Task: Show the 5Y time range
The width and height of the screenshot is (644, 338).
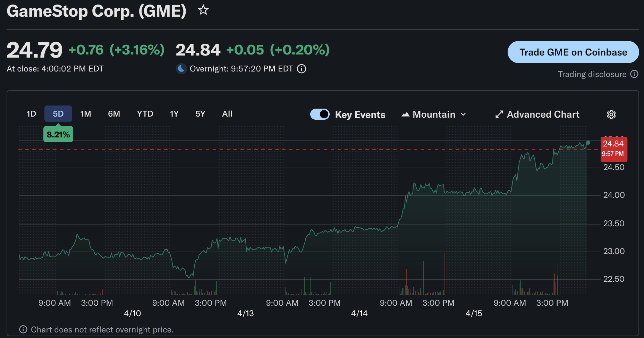Action: pyautogui.click(x=200, y=114)
